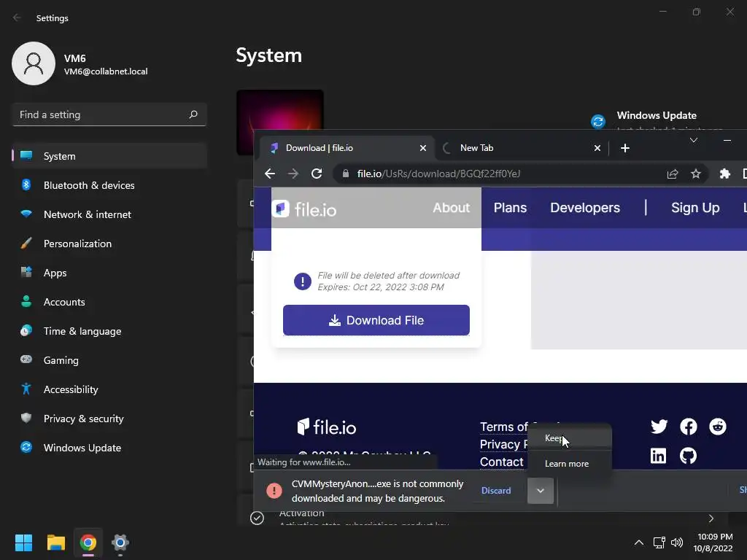Reload the file.io page
This screenshot has width=747, height=560.
coord(317,174)
